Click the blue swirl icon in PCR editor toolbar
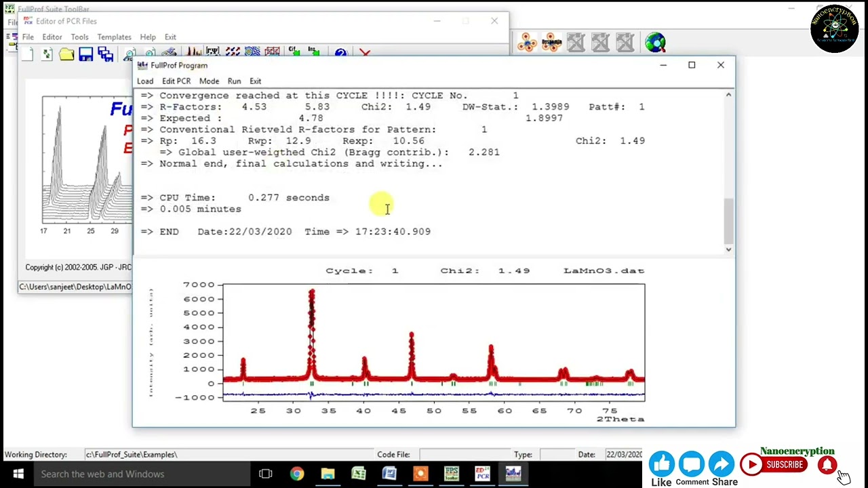868x488 pixels. coord(252,52)
